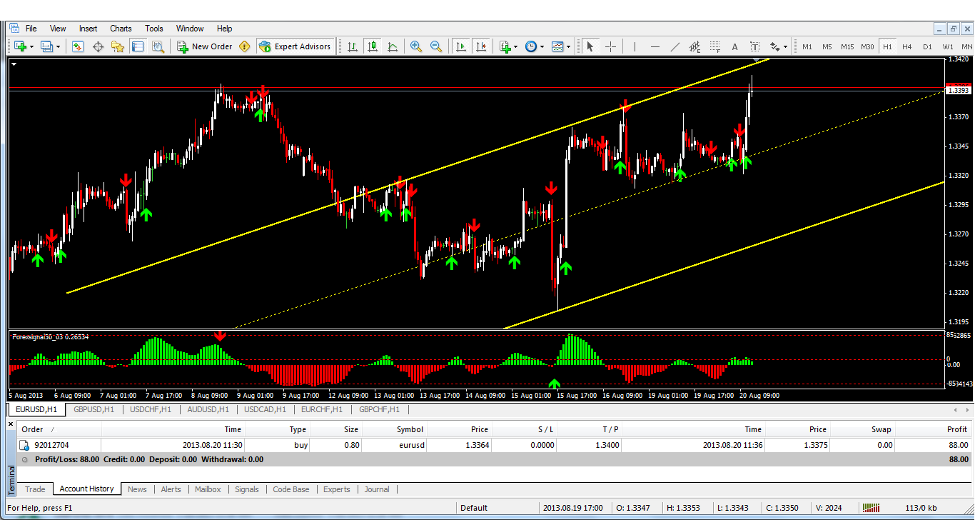Click the New Chart icon
The height and width of the screenshot is (520, 980).
tap(20, 46)
